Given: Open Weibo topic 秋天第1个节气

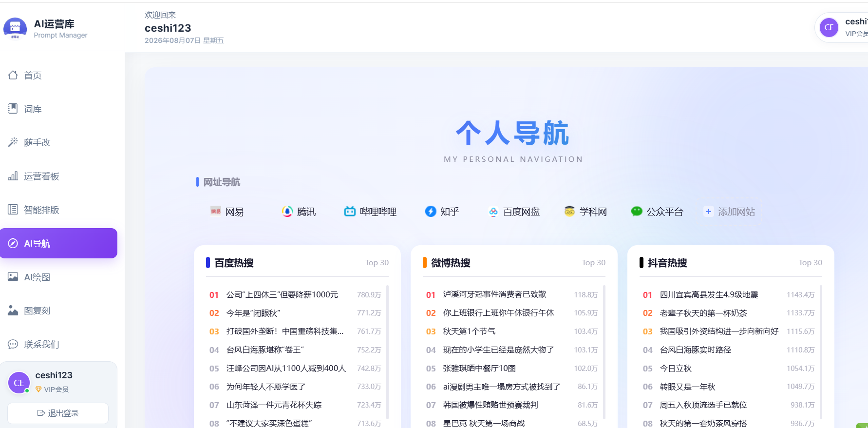Looking at the screenshot, I should click(x=469, y=331).
